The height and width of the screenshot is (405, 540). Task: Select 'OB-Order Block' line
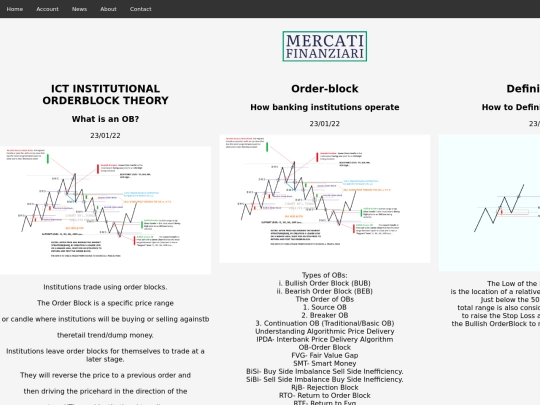325,347
